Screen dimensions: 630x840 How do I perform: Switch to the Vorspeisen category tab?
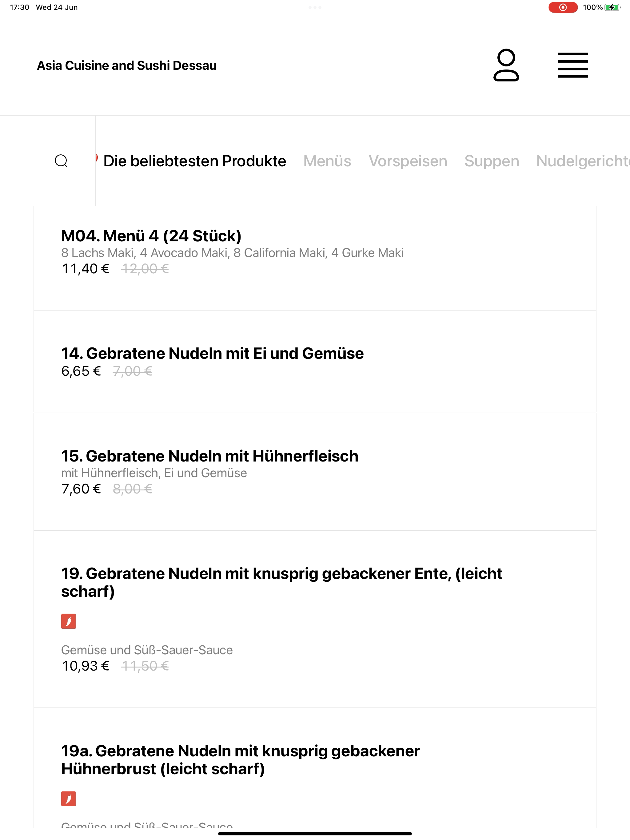pos(408,161)
